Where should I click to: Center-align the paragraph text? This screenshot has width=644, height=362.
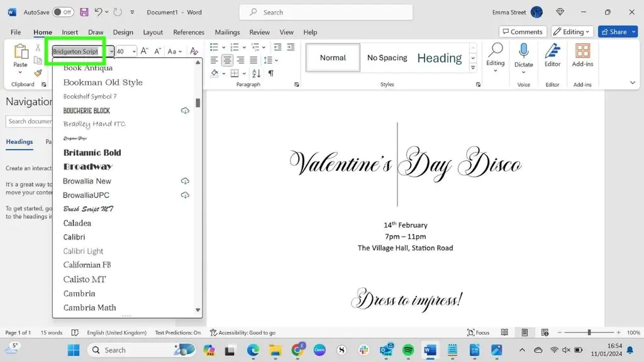point(227,60)
